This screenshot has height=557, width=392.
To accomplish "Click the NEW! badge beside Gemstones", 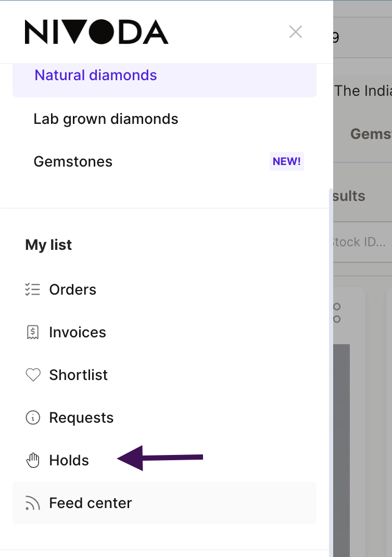I will tap(286, 161).
